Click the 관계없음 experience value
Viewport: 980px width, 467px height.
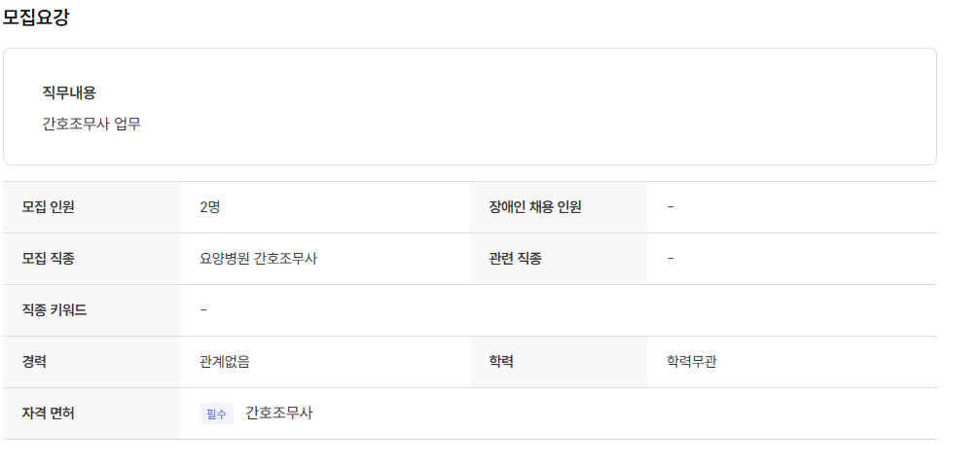click(x=225, y=361)
